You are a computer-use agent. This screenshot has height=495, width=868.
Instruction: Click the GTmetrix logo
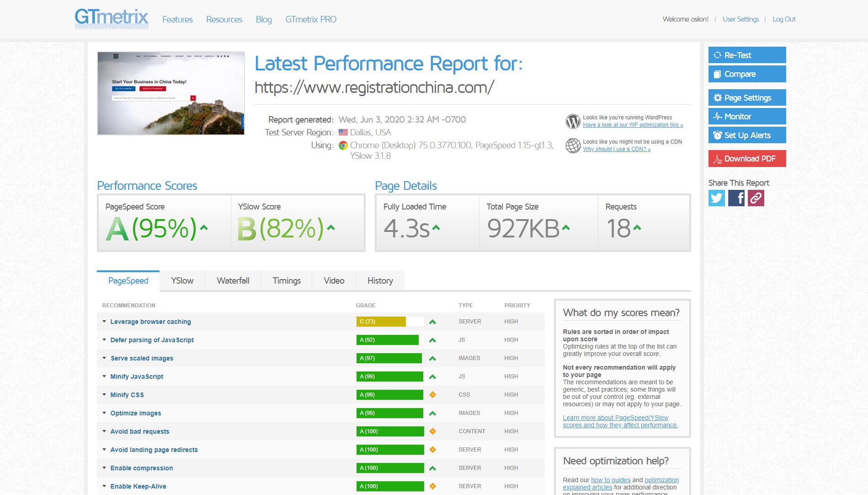pyautogui.click(x=112, y=19)
